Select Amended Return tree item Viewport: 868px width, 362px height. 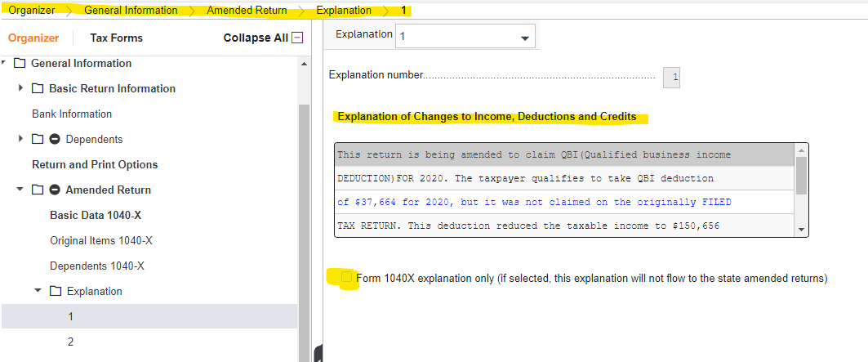coord(109,190)
